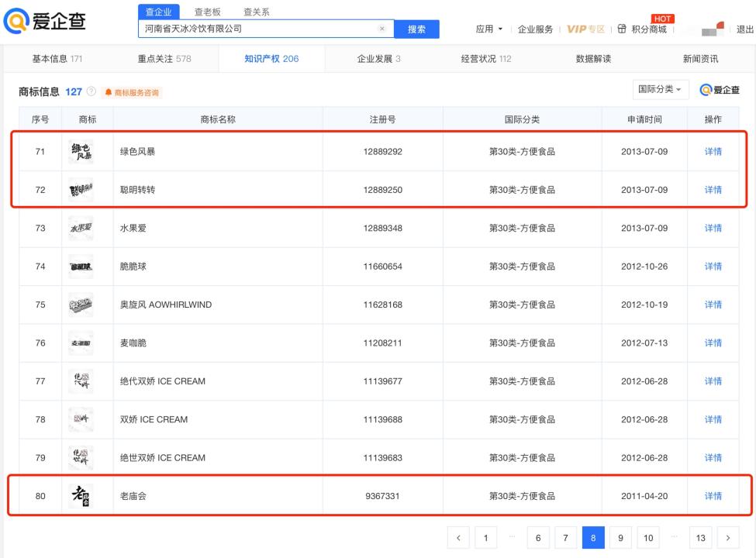Click the 老庙会 trademark thumbnail image

81,495
